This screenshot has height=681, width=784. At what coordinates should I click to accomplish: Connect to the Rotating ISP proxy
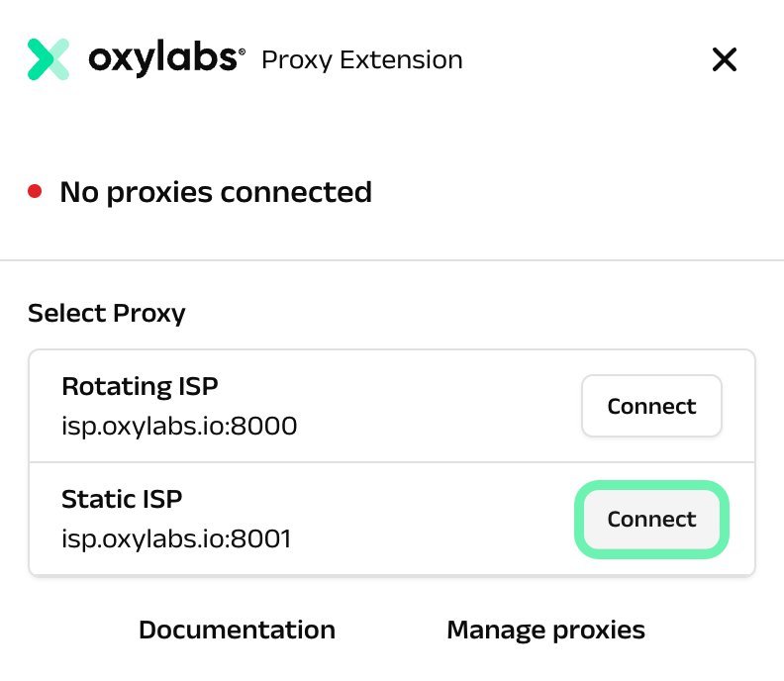pos(651,406)
